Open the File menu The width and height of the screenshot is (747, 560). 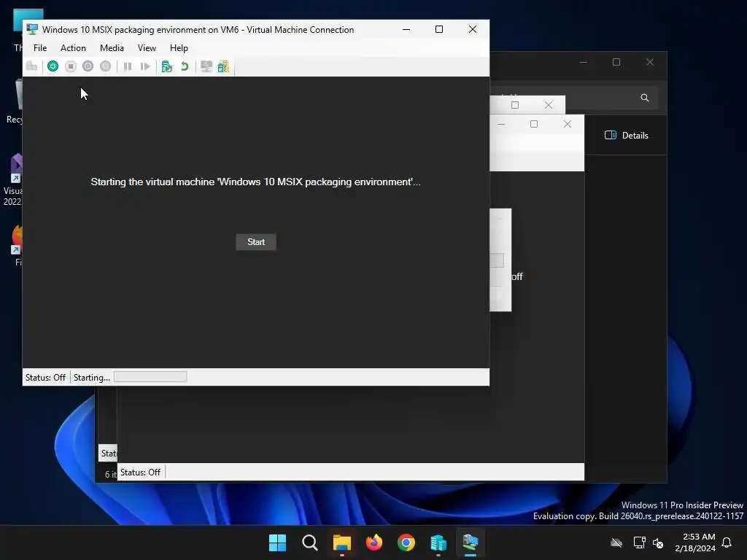click(40, 48)
